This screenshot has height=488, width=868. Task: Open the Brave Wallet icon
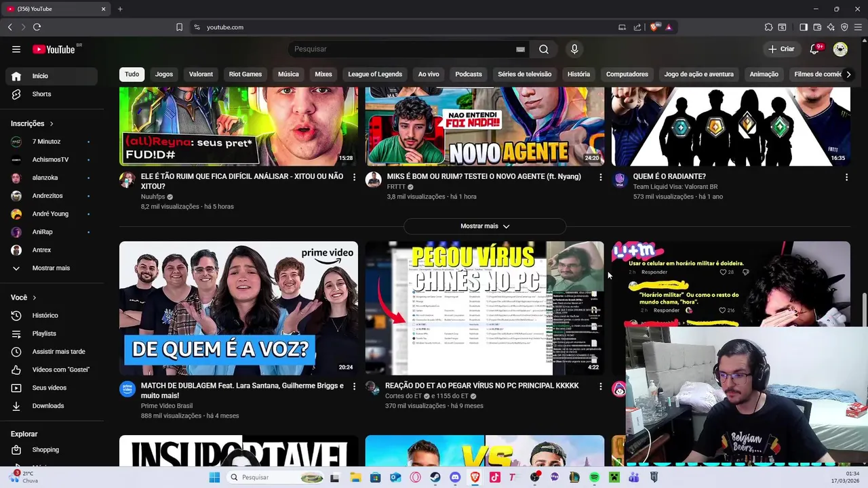click(x=817, y=27)
